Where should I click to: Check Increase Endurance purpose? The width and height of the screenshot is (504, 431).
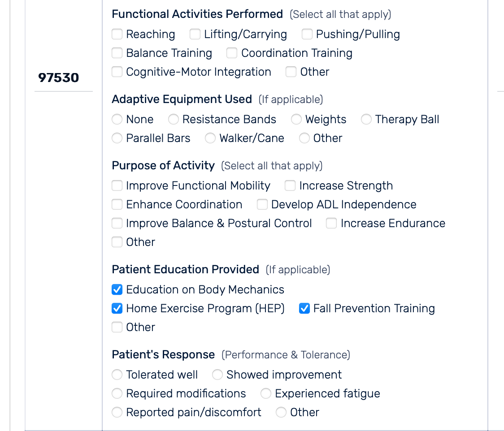pos(331,224)
